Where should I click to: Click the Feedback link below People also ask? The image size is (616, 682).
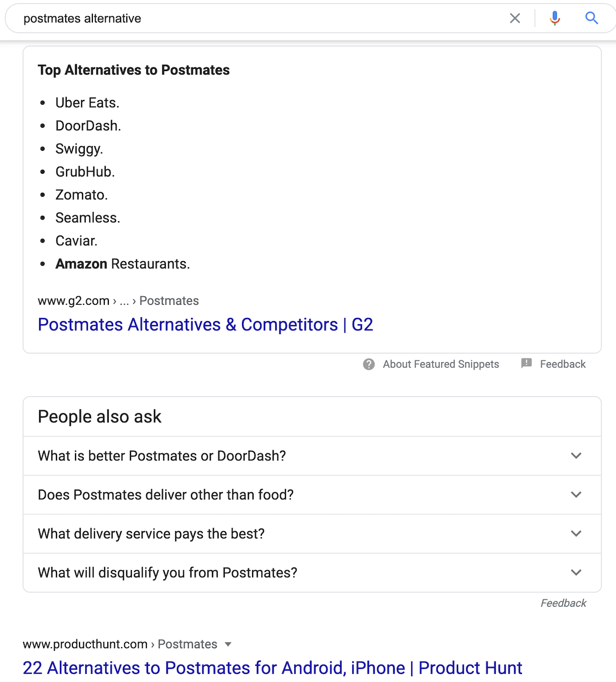click(563, 602)
